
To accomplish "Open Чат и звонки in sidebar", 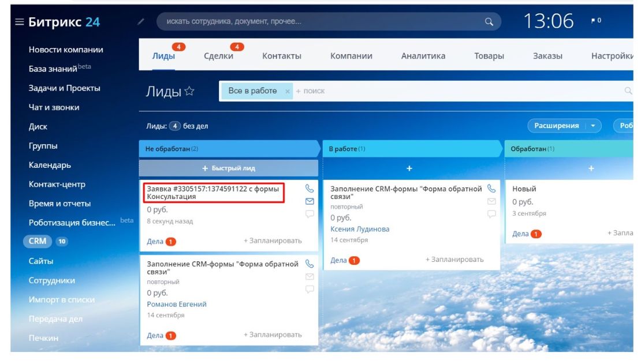I will point(54,107).
